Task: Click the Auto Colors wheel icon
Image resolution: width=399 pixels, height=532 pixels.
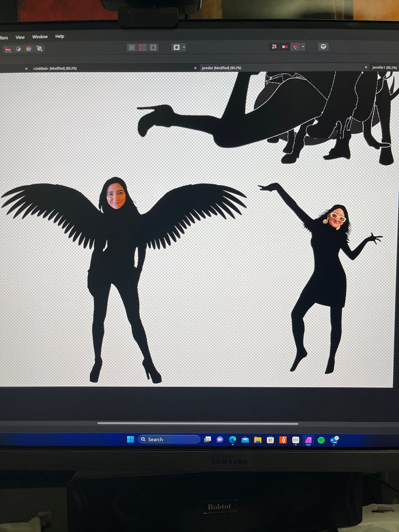Action: 29,49
